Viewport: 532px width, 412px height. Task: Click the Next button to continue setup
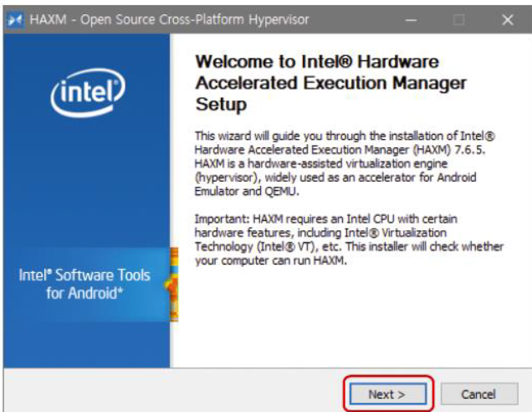[388, 394]
